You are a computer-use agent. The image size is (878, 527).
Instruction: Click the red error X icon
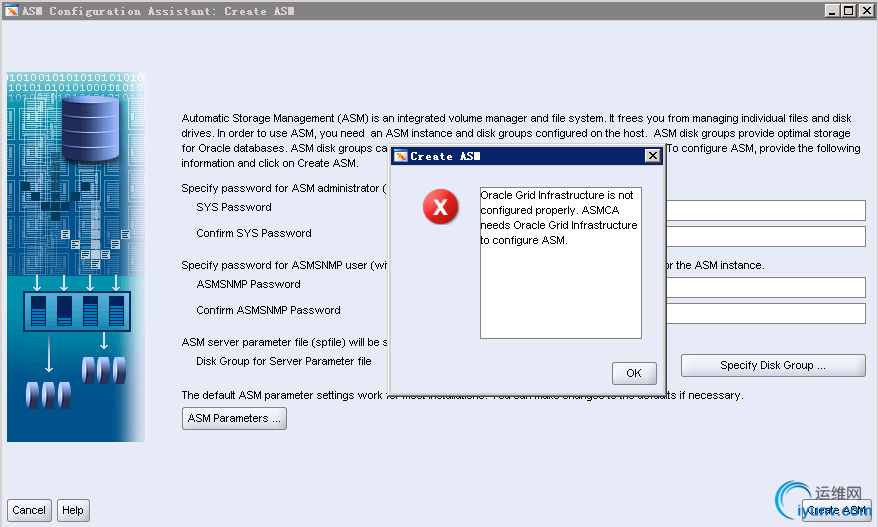coord(441,207)
